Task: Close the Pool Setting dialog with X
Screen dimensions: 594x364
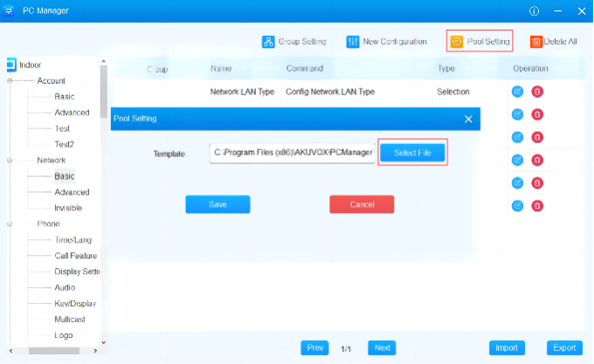Action: click(468, 119)
